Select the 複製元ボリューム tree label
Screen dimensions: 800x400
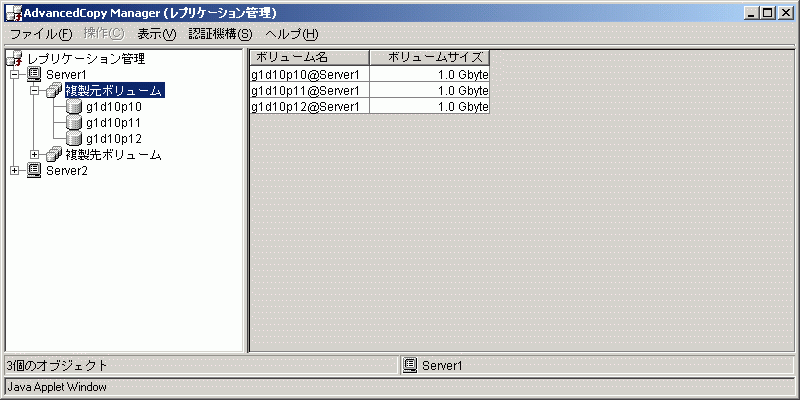[x=114, y=91]
